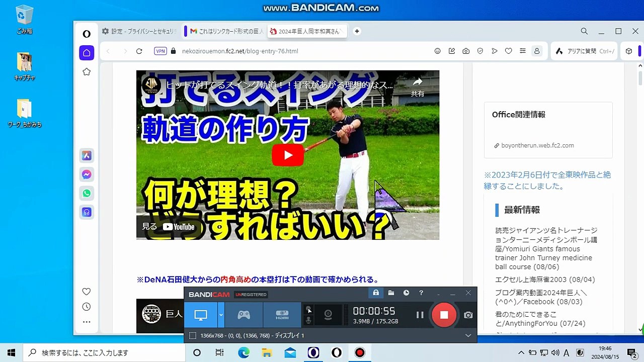
Task: Take Bandicam screenshot with camera icon
Action: pyautogui.click(x=468, y=315)
